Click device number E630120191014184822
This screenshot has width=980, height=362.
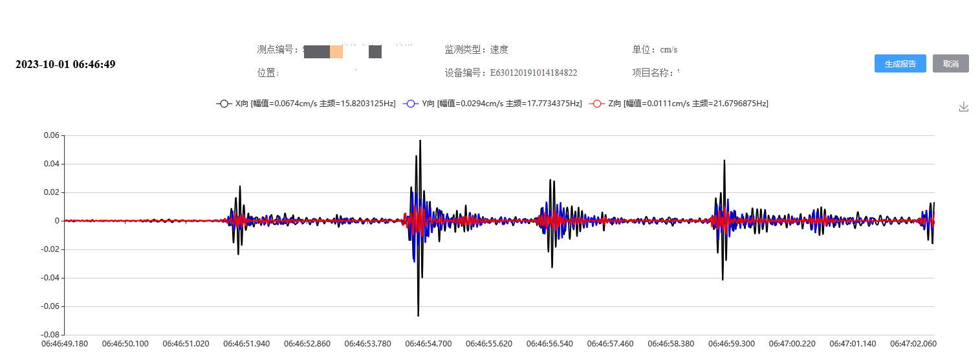point(533,73)
